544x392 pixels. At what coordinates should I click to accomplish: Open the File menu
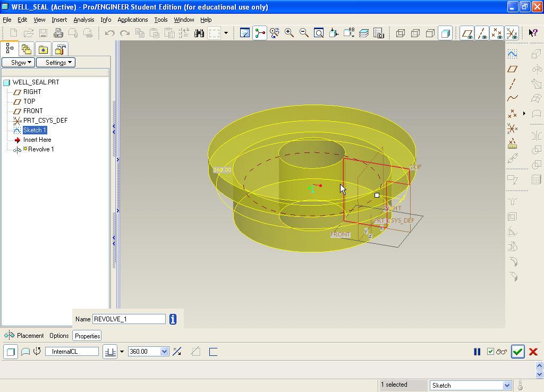pyautogui.click(x=7, y=20)
